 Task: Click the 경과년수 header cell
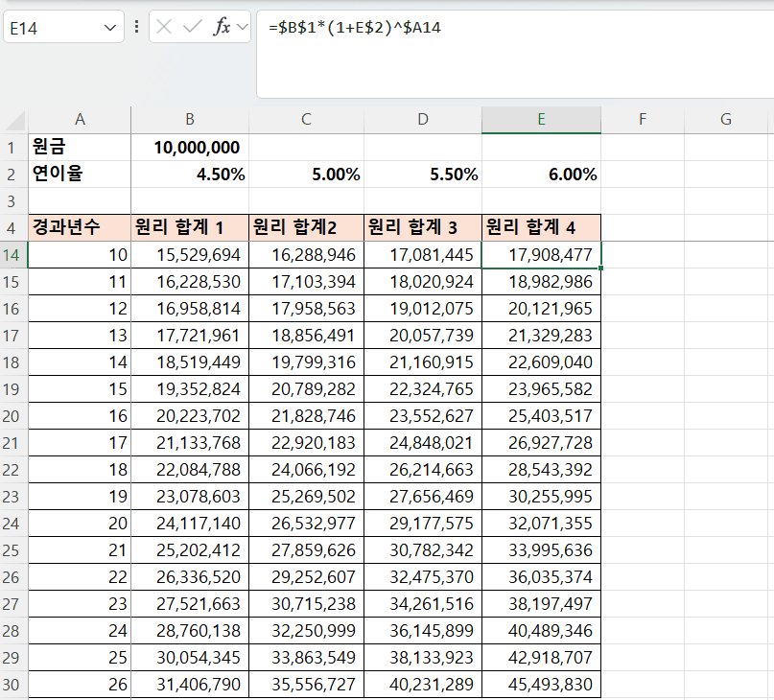(x=80, y=228)
